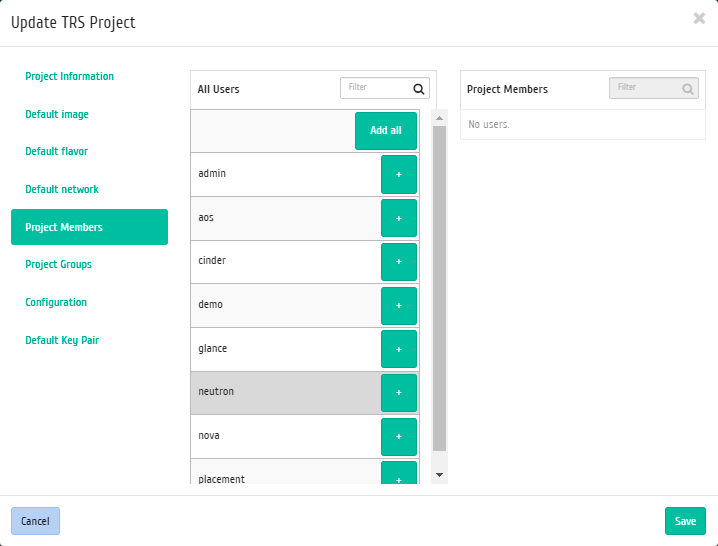Open the Default Key Pair tab

[x=62, y=340]
